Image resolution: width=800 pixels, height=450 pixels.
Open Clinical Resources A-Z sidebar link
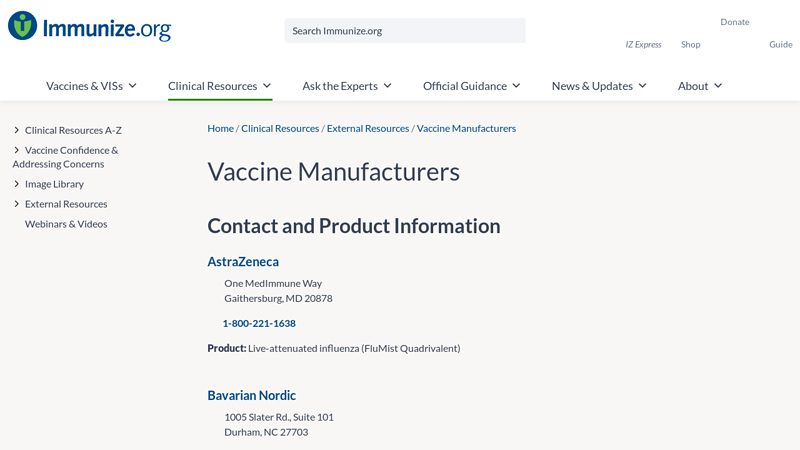(x=73, y=130)
